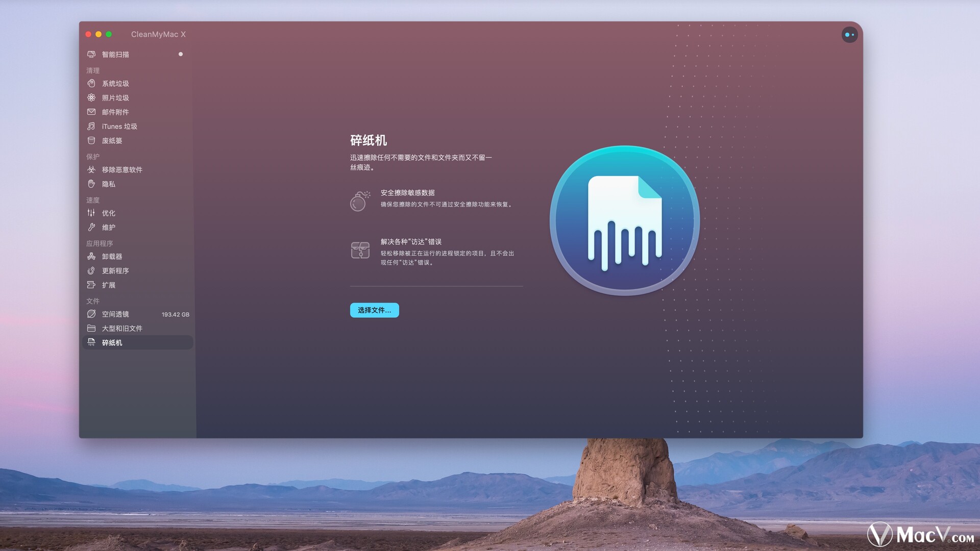Open 卸载器 module
Image resolution: width=980 pixels, height=551 pixels.
[x=137, y=256]
